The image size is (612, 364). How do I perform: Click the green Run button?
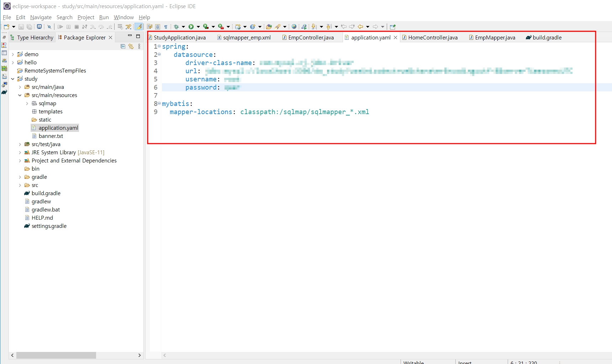point(191,27)
